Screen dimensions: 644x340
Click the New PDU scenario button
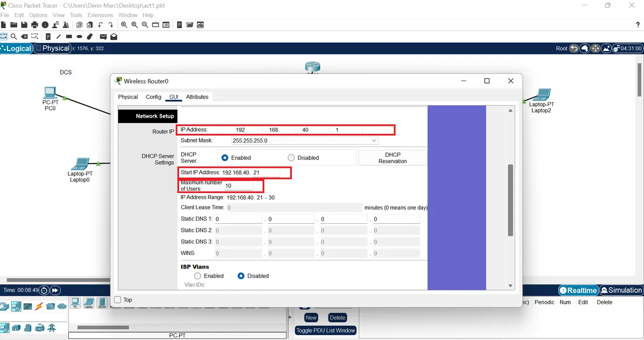coord(311,317)
